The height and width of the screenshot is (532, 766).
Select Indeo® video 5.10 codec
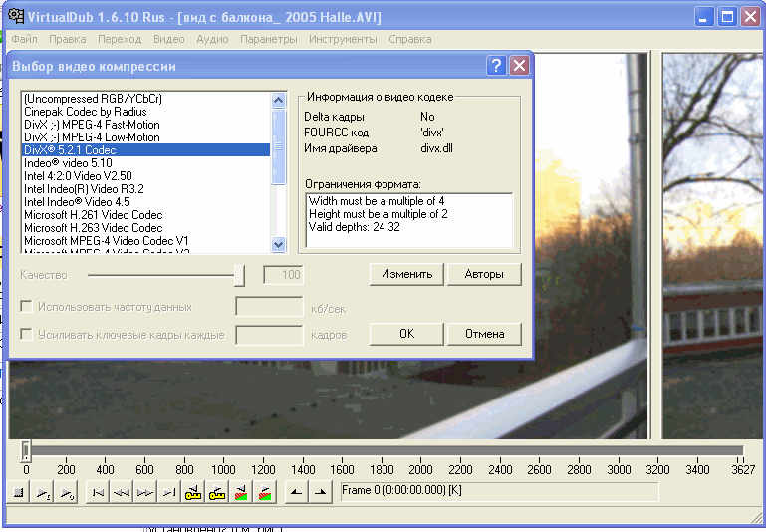(x=146, y=163)
